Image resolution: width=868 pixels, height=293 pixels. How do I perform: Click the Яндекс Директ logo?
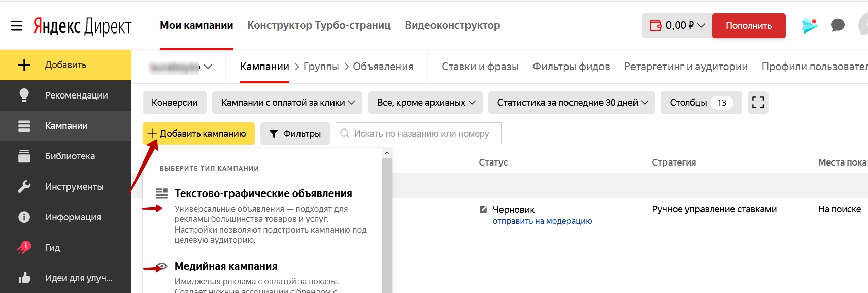coord(82,26)
